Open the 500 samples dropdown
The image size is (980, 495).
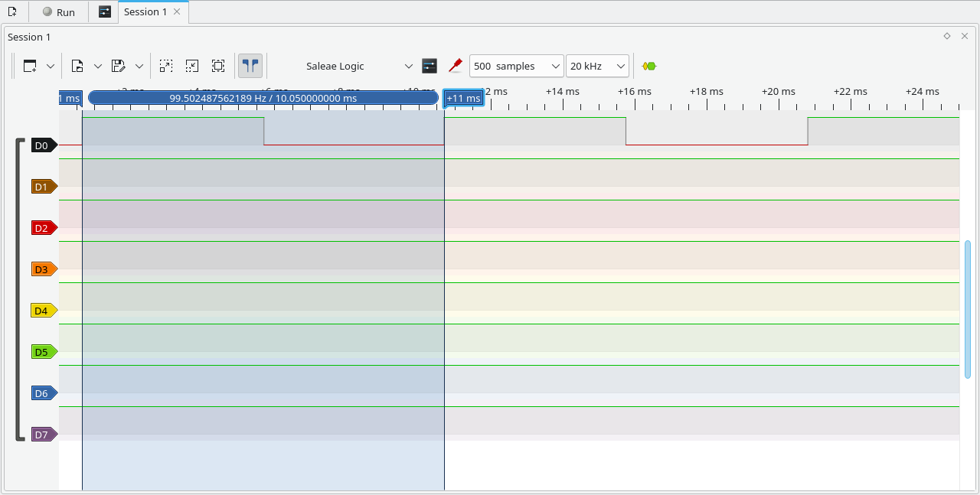coord(516,66)
